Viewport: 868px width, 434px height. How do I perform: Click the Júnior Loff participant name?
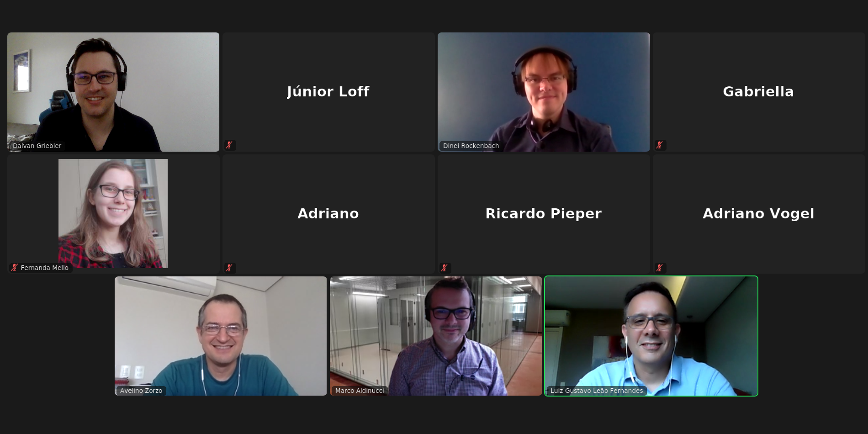pyautogui.click(x=328, y=91)
